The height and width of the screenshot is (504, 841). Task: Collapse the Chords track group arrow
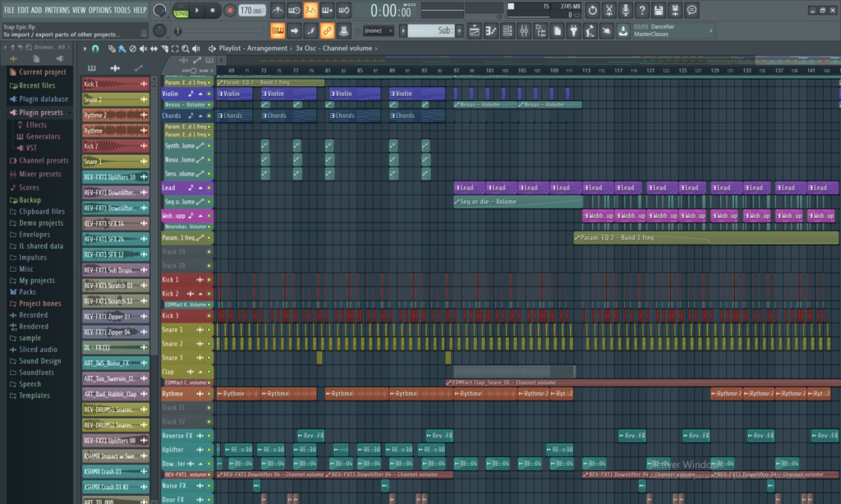[x=200, y=116]
